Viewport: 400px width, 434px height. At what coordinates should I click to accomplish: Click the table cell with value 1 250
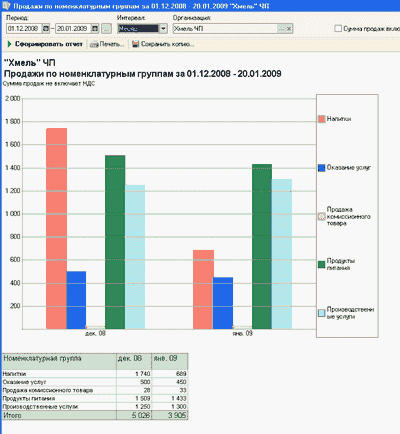click(x=134, y=407)
